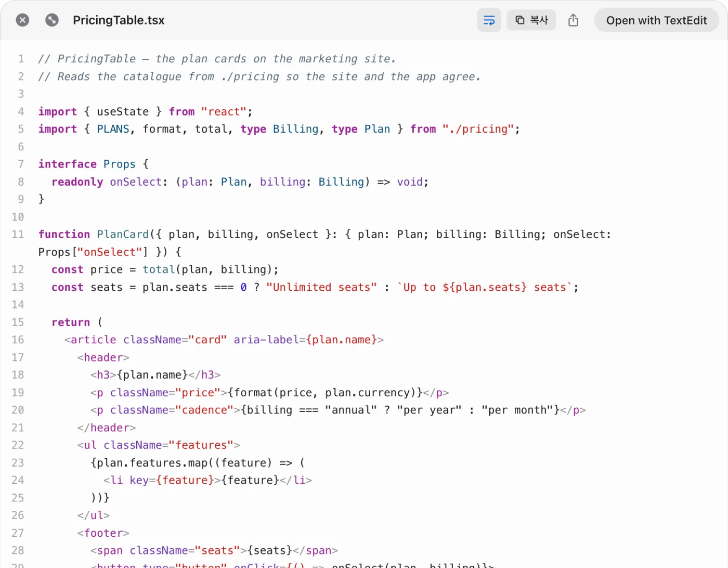The height and width of the screenshot is (568, 728).
Task: Click the <h3>{plan.name}</h3> line
Action: 155,375
